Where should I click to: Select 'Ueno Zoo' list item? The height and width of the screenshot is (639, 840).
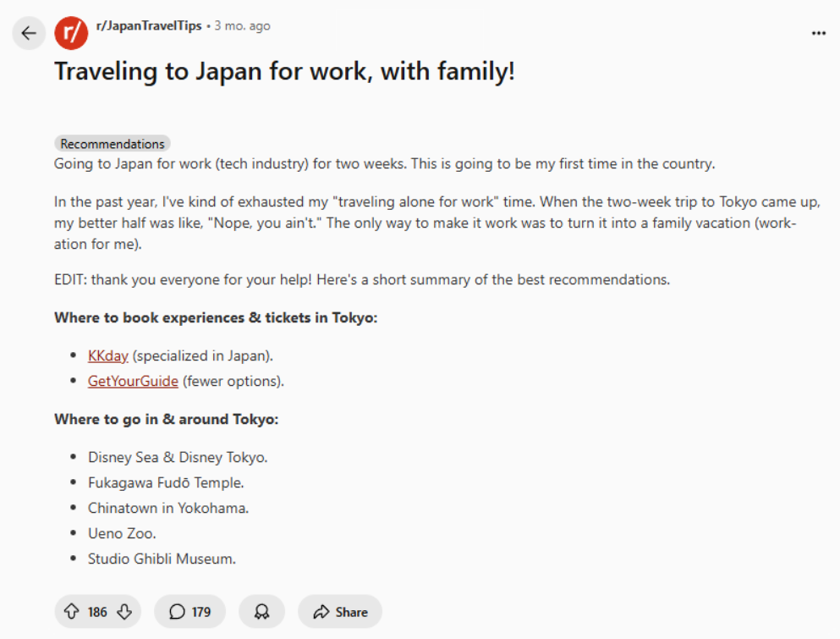pos(122,533)
